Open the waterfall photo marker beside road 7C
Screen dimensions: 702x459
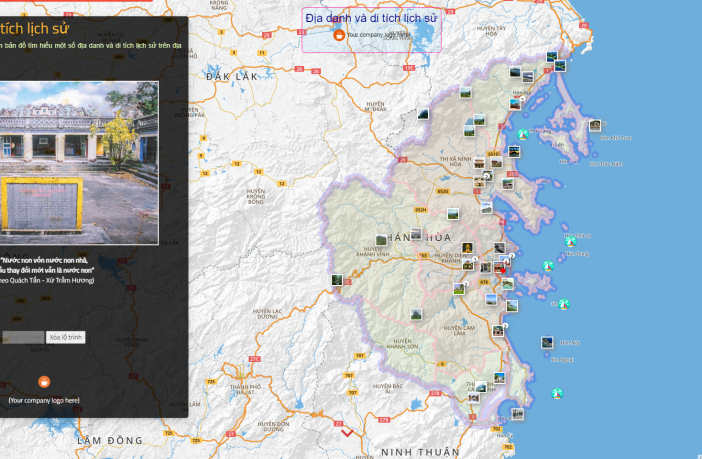[x=337, y=280]
